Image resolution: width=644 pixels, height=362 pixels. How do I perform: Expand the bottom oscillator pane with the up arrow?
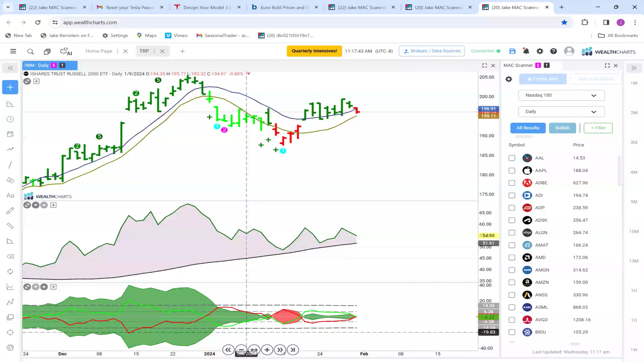(x=44, y=287)
